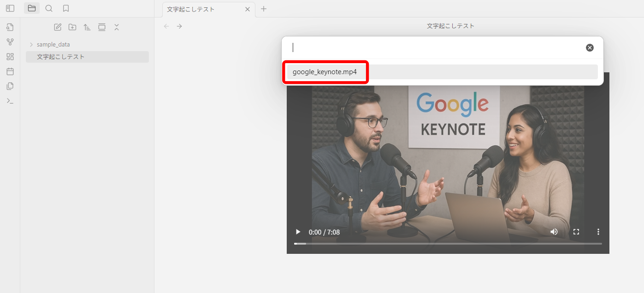The image size is (644, 293).
Task: Open the daily note calendar icon
Action: [10, 71]
